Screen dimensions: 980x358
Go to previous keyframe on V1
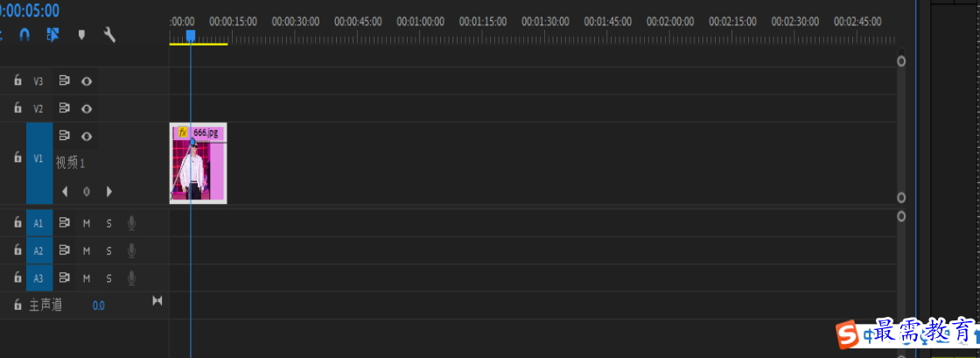click(65, 191)
